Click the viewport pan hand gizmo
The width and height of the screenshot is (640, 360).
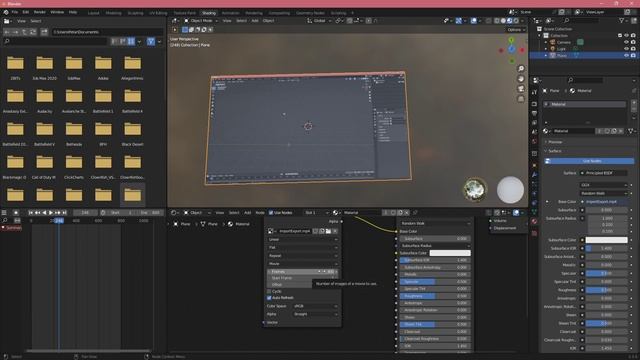[x=521, y=79]
